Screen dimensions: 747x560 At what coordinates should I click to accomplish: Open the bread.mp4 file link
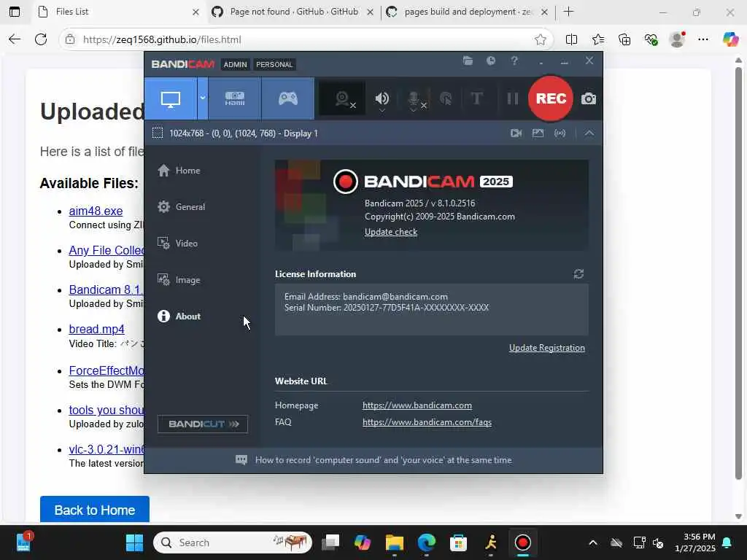point(97,329)
